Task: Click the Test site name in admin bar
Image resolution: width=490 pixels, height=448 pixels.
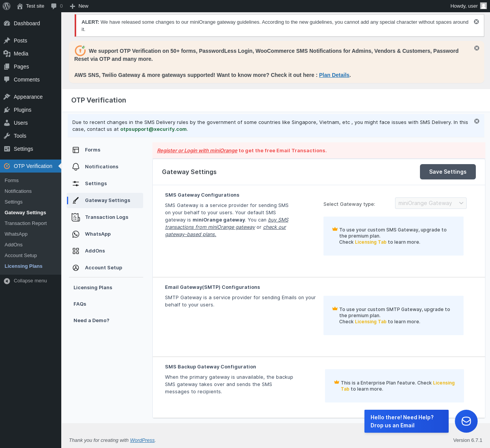Action: [x=35, y=6]
